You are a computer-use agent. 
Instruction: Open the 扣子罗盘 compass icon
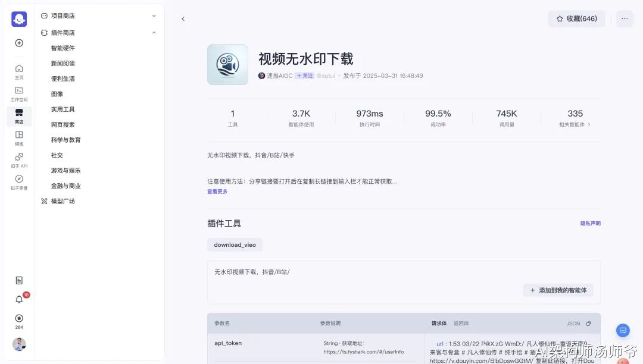19,182
